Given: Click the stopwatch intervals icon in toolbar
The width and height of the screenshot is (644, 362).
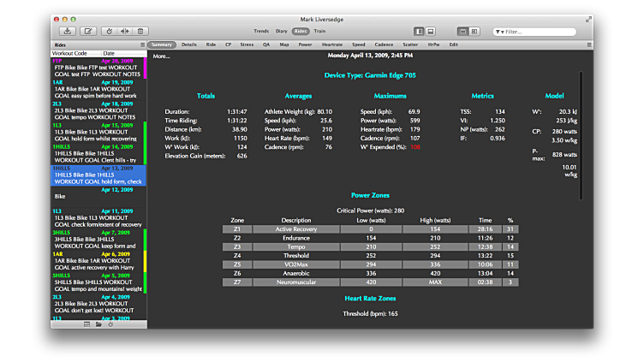Looking at the screenshot, I should (109, 31).
